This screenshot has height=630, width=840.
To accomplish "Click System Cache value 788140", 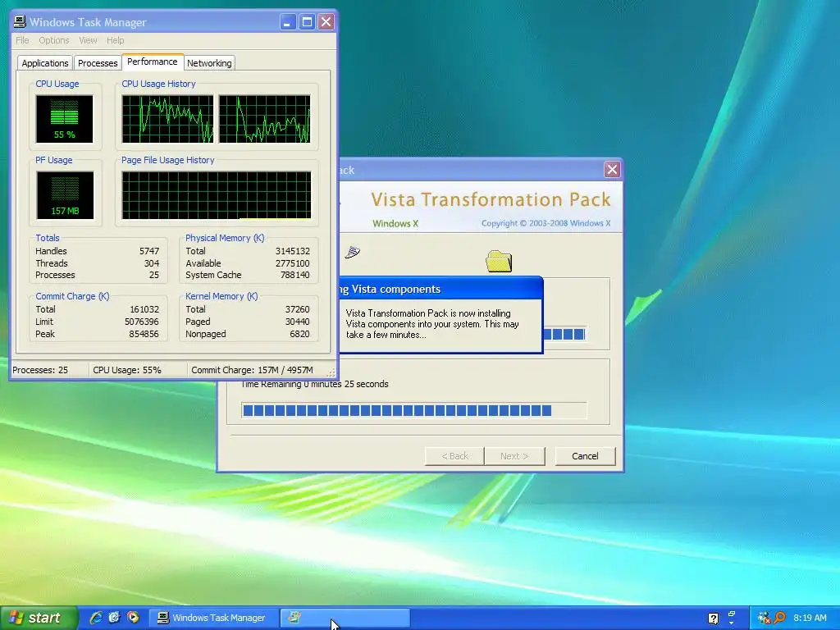I will click(295, 276).
